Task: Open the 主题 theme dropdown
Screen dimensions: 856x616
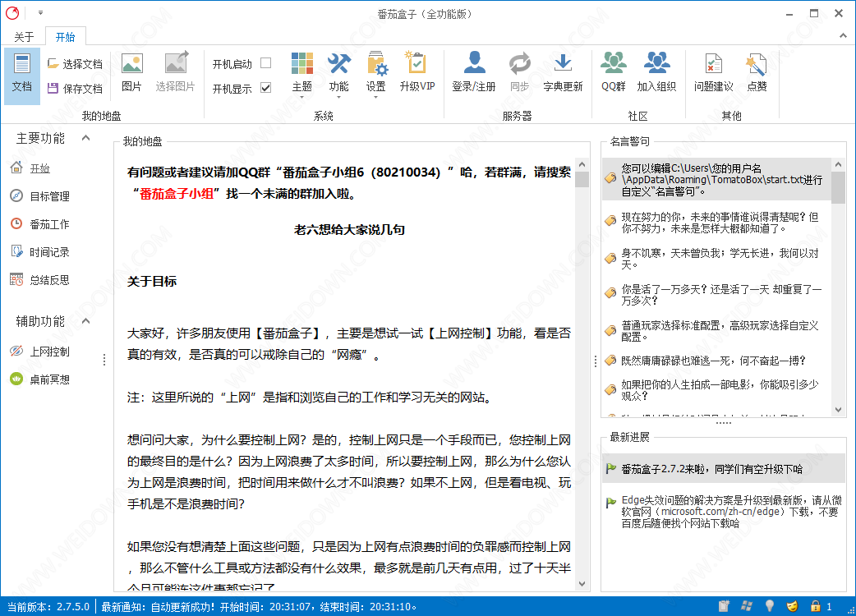Action: point(301,76)
